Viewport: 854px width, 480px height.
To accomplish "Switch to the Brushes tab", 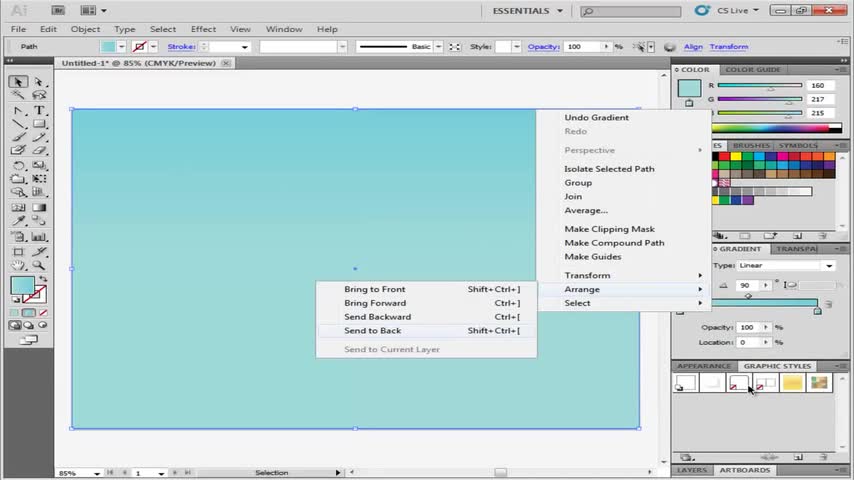I will (751, 145).
